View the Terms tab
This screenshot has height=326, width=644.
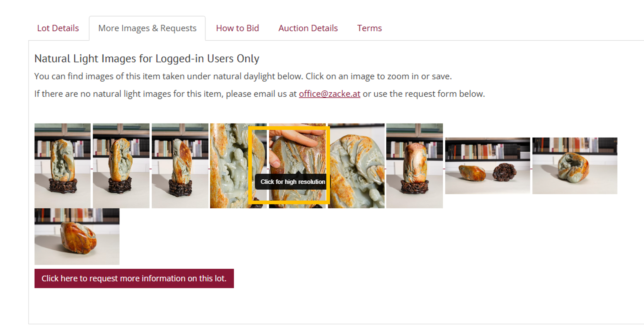pos(369,28)
